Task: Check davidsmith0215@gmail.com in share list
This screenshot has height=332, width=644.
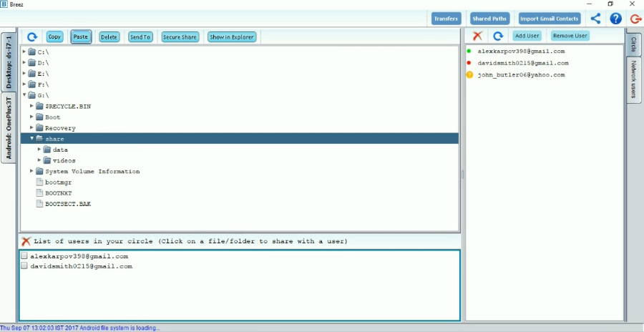Action: 24,266
